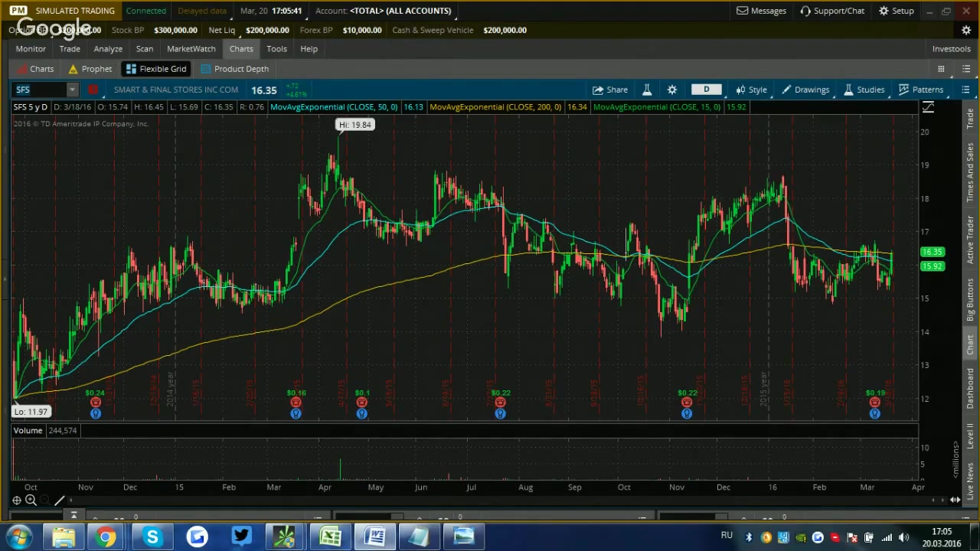
Task: Toggle the Dashboard sidebar panel
Action: coord(970,388)
